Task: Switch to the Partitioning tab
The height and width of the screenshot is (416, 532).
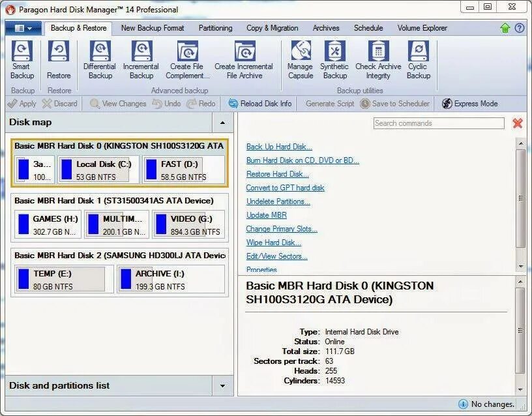Action: point(215,28)
